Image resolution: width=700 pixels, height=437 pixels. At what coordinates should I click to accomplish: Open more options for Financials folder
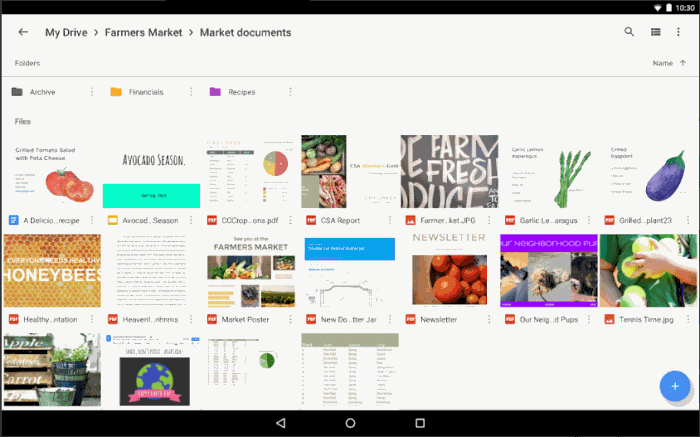pos(191,92)
